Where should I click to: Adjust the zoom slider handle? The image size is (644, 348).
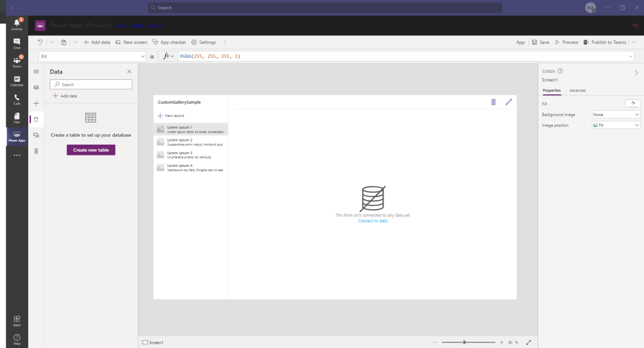465,342
